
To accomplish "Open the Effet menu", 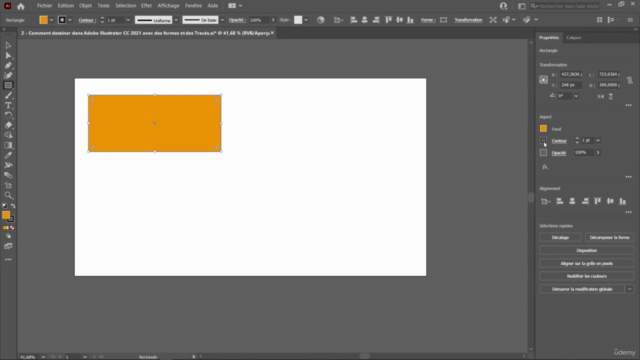I will point(146,6).
